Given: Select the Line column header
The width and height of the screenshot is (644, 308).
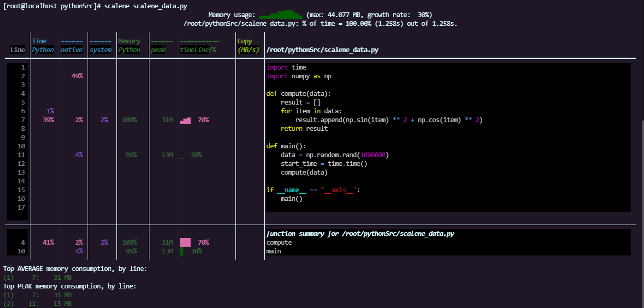Looking at the screenshot, I should [x=17, y=49].
